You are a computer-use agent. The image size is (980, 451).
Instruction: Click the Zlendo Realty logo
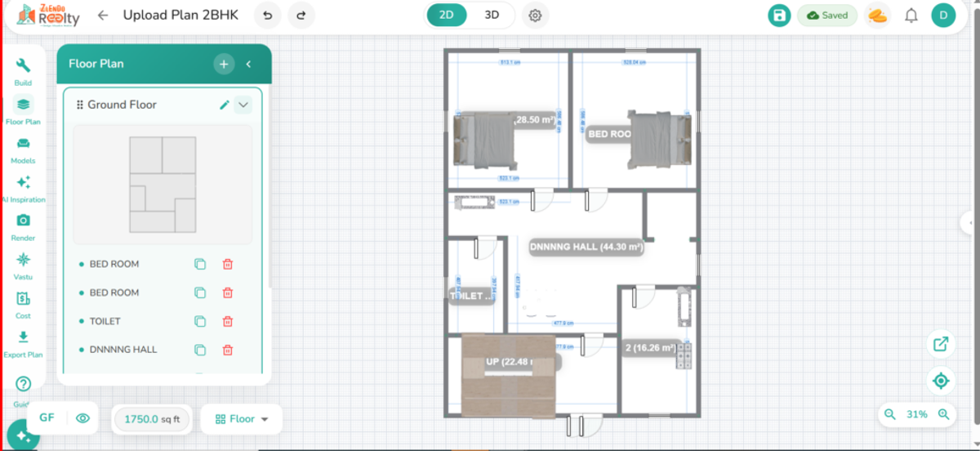[x=48, y=15]
